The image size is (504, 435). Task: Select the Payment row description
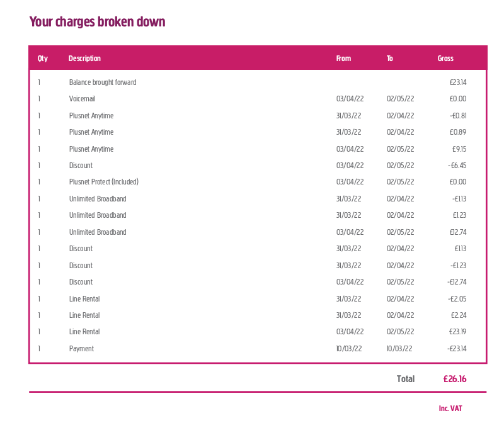click(x=81, y=349)
